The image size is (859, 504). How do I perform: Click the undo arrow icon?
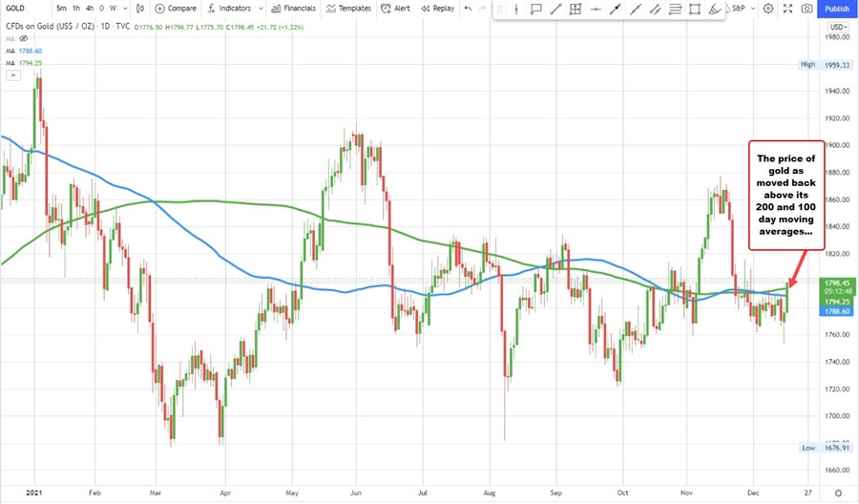coord(468,9)
